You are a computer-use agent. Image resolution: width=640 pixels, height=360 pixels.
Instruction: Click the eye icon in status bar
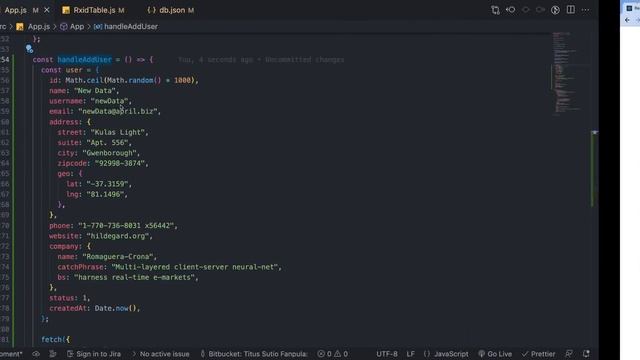[x=36, y=354]
